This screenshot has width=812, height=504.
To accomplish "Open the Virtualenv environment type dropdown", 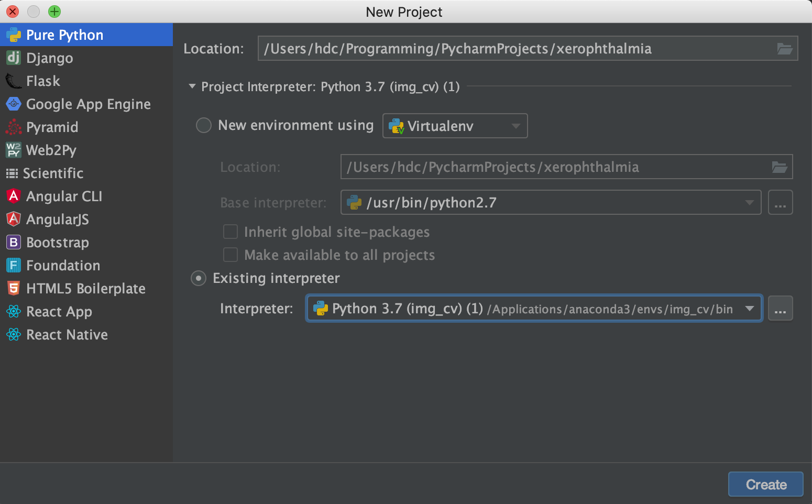I will pos(455,126).
